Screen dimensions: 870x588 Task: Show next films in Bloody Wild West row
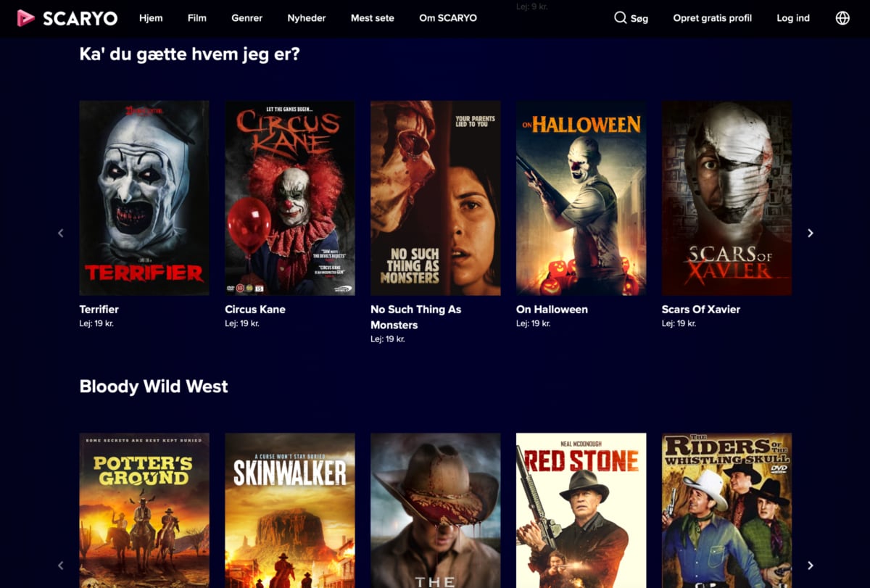811,566
